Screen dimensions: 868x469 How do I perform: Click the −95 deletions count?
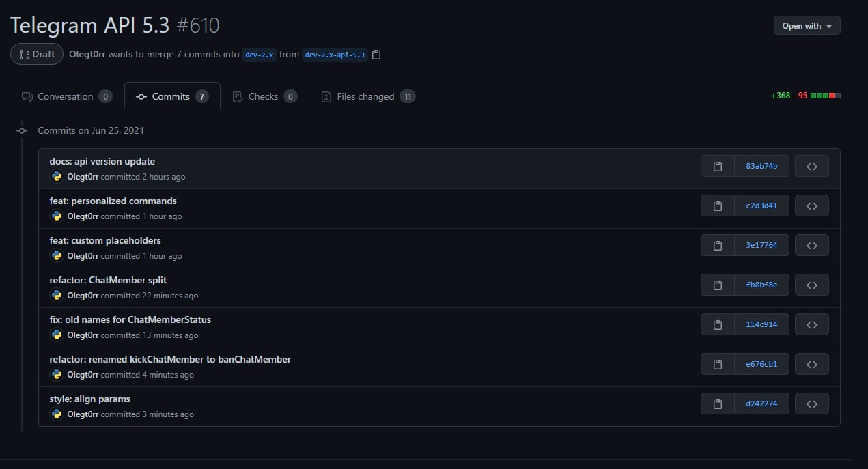(x=800, y=96)
